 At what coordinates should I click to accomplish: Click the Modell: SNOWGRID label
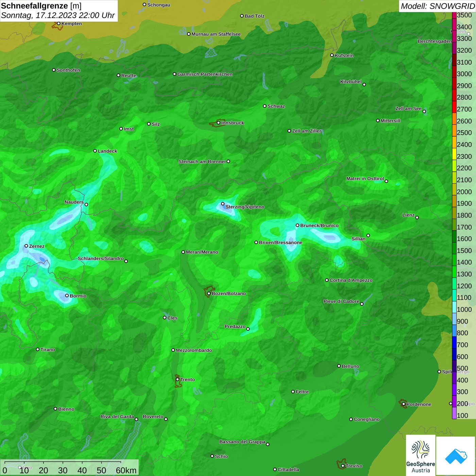click(x=438, y=6)
